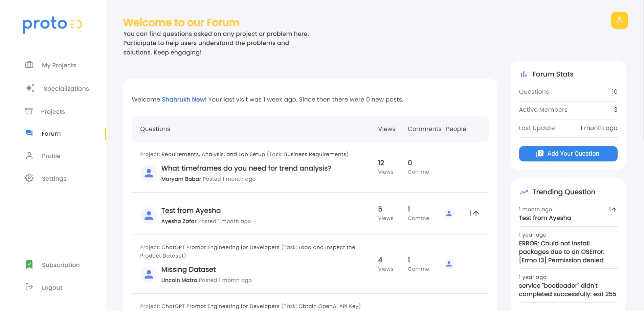Open the Projects menu item
Screen dimensions: 644x311
[x=53, y=112]
